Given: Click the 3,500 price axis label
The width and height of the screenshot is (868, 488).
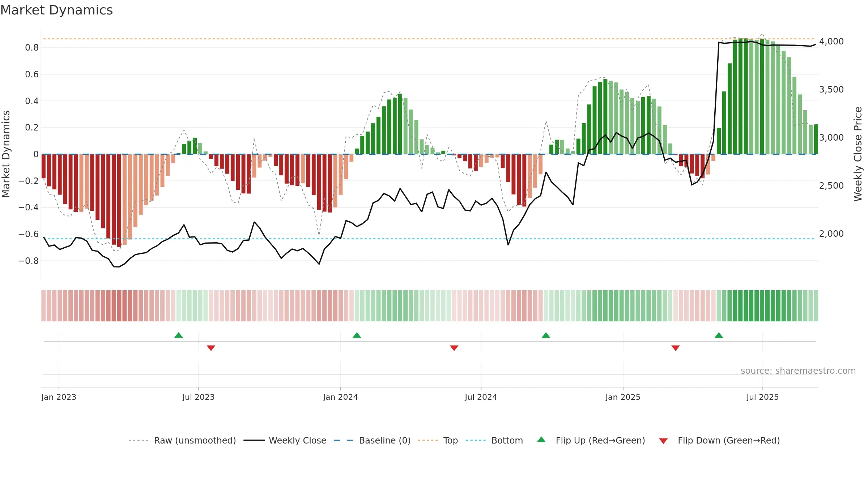Looking at the screenshot, I should pyautogui.click(x=831, y=90).
